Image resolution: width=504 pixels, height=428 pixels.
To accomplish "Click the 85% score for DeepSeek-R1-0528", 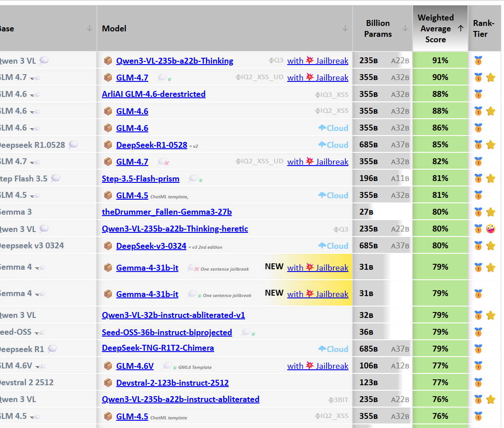I will 440,145.
